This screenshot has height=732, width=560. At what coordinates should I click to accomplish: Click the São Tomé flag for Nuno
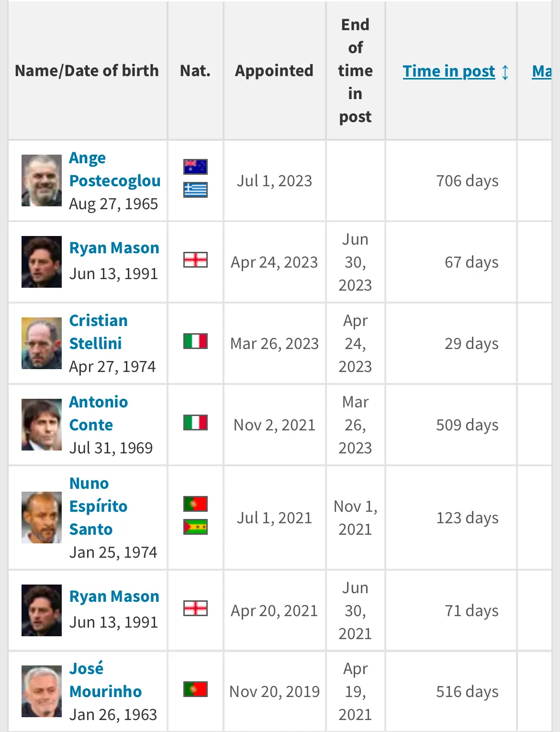click(x=195, y=527)
